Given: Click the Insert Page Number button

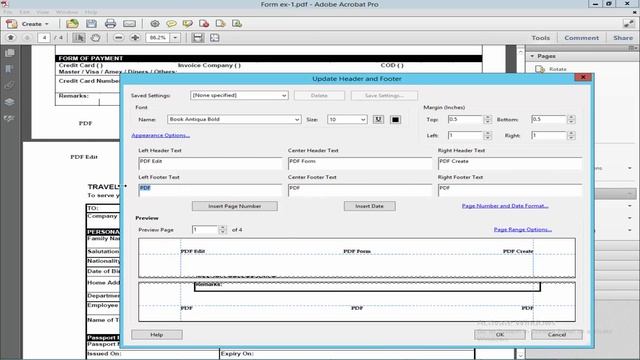Looking at the screenshot, I should [x=235, y=206].
